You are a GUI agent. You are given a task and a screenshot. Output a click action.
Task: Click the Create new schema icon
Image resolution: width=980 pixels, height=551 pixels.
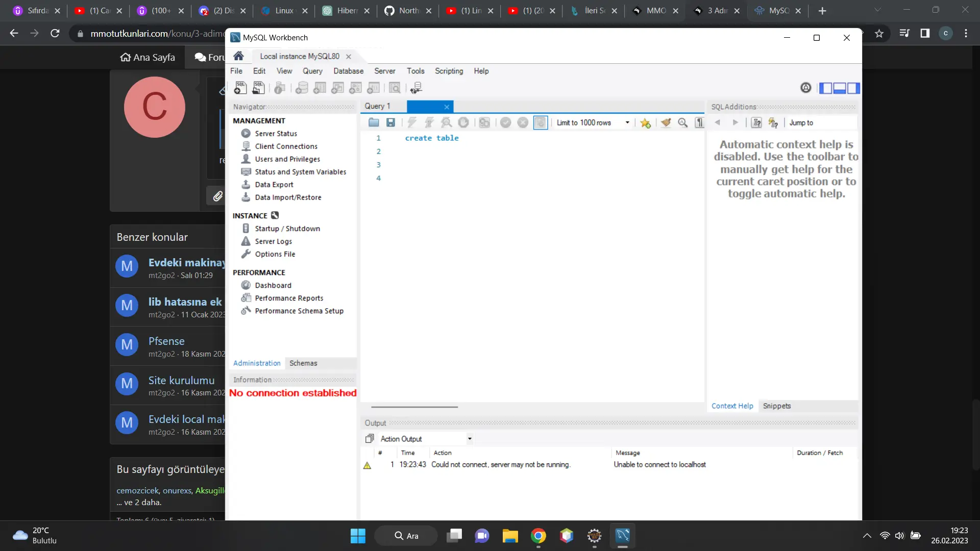click(302, 88)
